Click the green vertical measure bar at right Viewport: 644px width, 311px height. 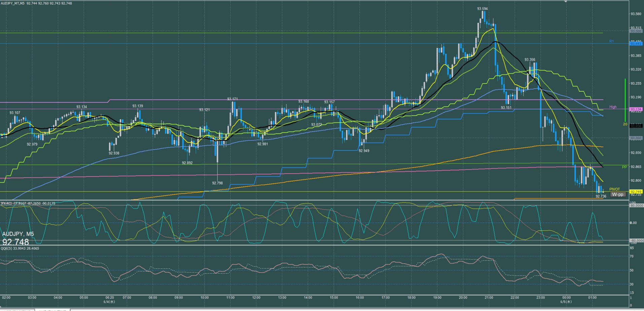click(625, 100)
